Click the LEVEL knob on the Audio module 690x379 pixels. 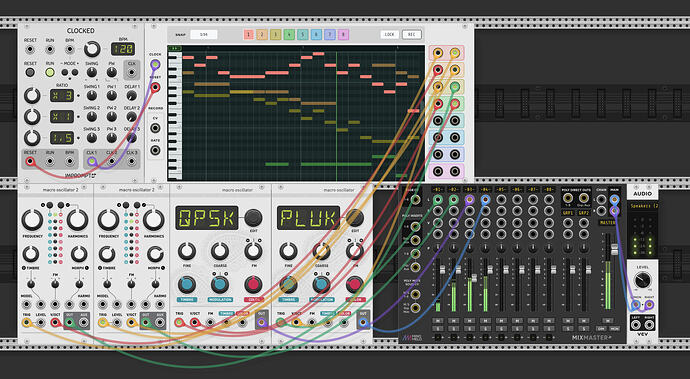642,280
